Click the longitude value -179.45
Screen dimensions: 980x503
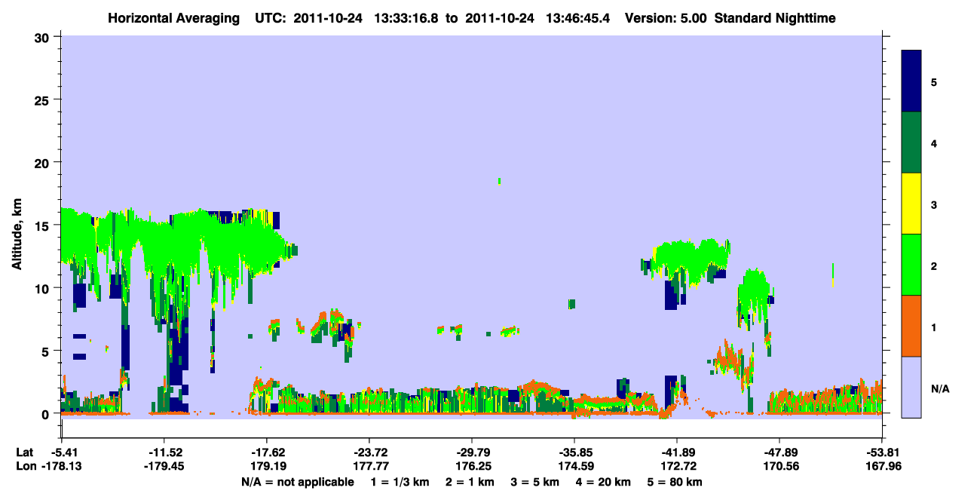[164, 466]
